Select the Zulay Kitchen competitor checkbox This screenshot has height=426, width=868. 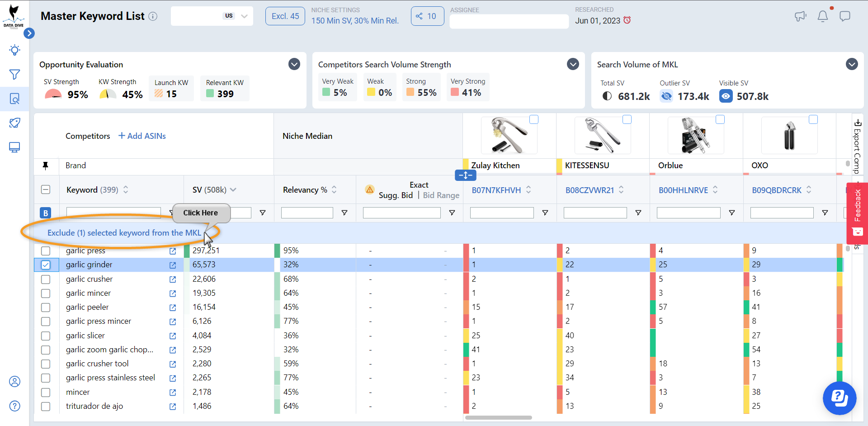pos(534,119)
